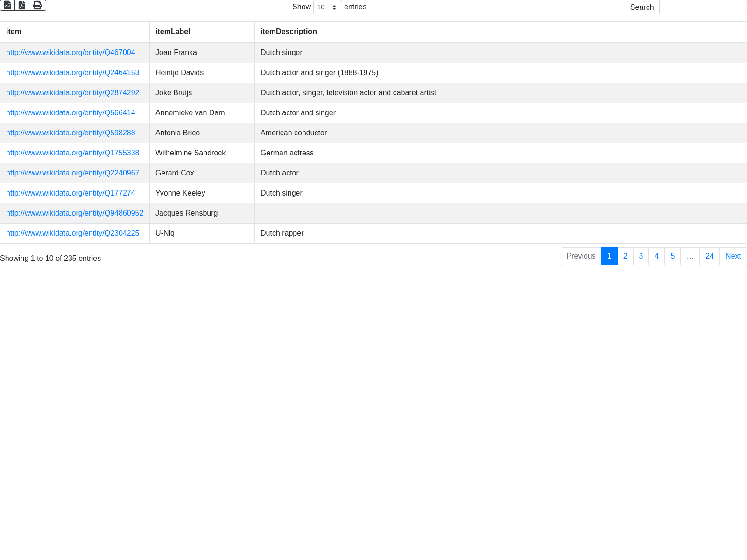Jump to page 3 in pagination

[641, 256]
